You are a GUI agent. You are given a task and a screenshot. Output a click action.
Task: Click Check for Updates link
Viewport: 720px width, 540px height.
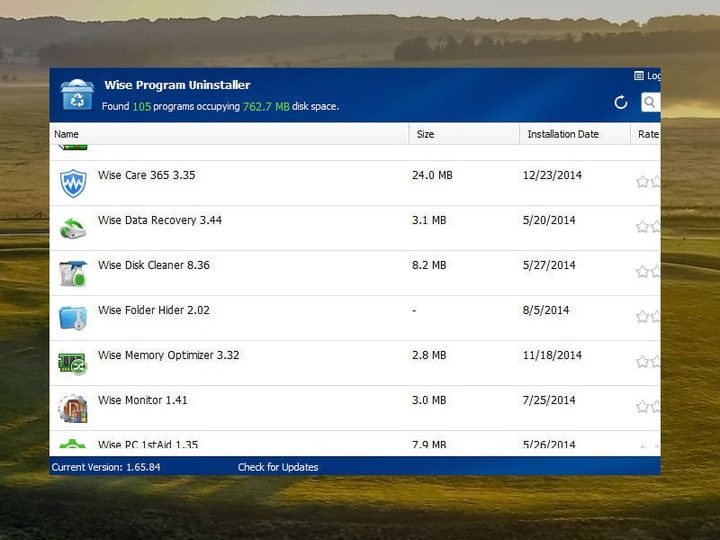pos(278,467)
